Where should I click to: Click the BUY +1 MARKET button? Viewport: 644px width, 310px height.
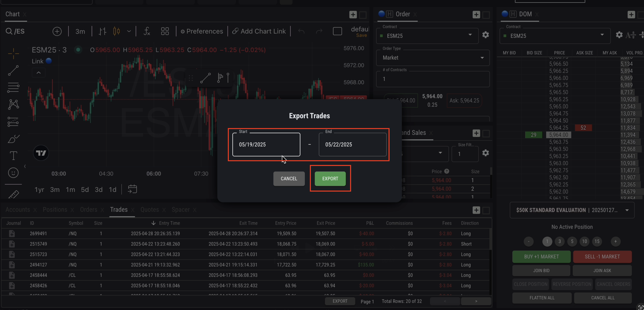click(541, 257)
